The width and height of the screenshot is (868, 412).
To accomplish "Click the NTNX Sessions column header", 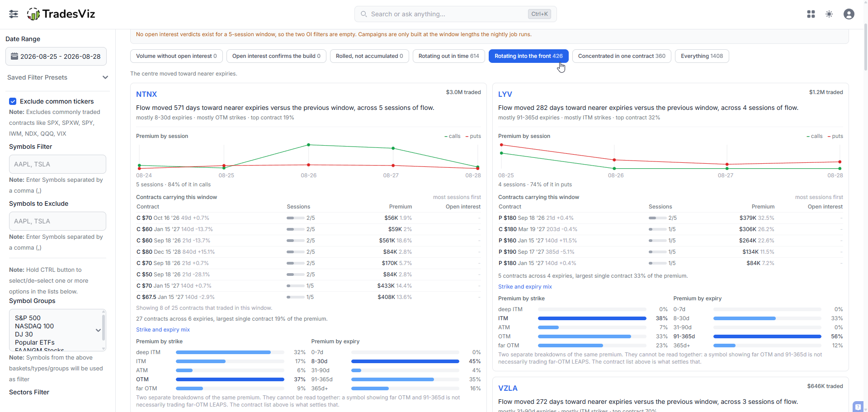I will tap(298, 207).
